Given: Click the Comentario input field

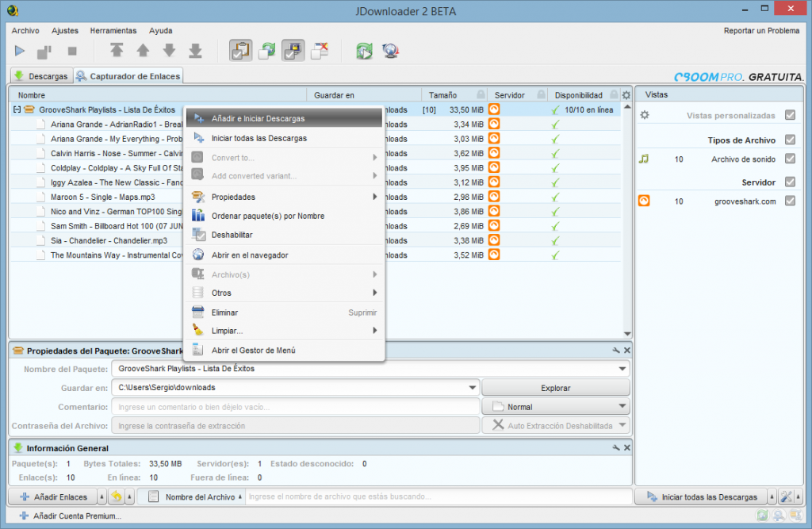Looking at the screenshot, I should [296, 407].
